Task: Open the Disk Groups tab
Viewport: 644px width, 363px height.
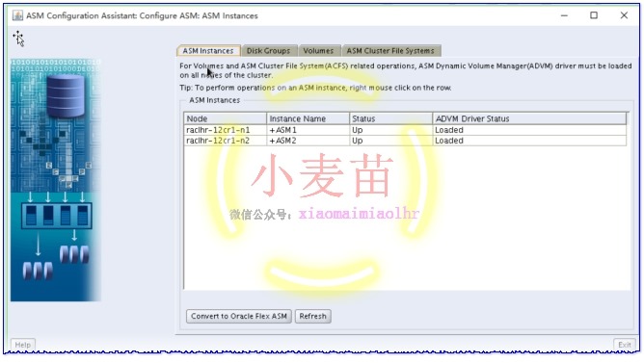Action: click(x=269, y=50)
